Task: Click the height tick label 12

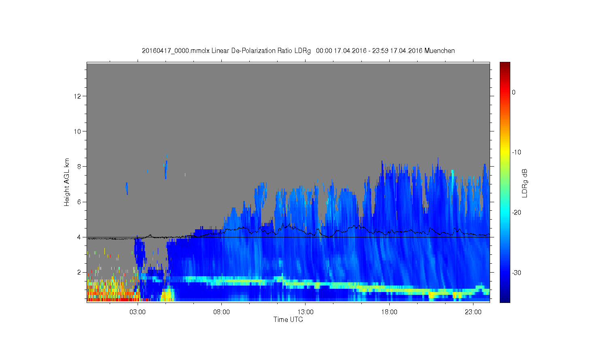Action: (x=78, y=96)
